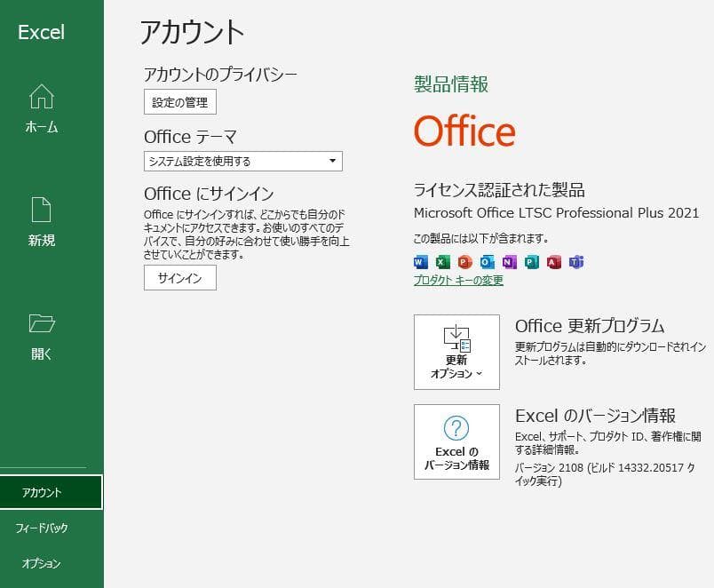Click the Publisher icon
Screen dimensions: 714x588
[x=530, y=261]
